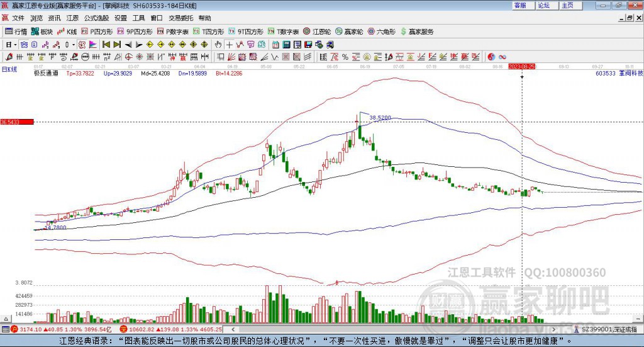Click the horizontal scrollbar right arrow

(553, 329)
